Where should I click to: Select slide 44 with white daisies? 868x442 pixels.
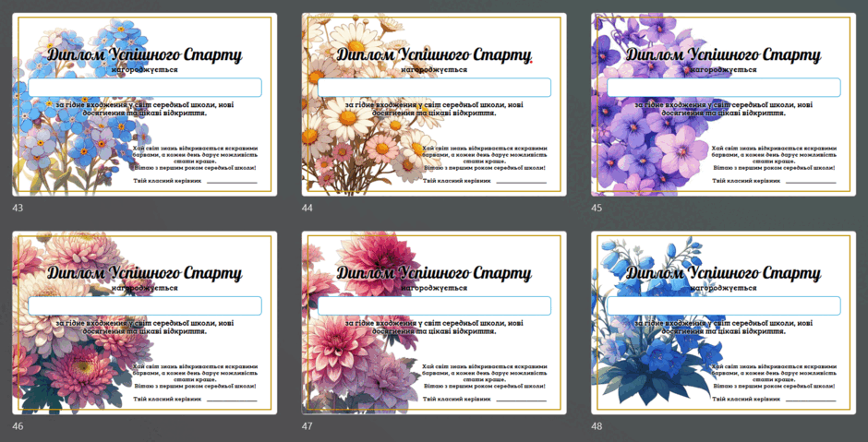(434, 104)
